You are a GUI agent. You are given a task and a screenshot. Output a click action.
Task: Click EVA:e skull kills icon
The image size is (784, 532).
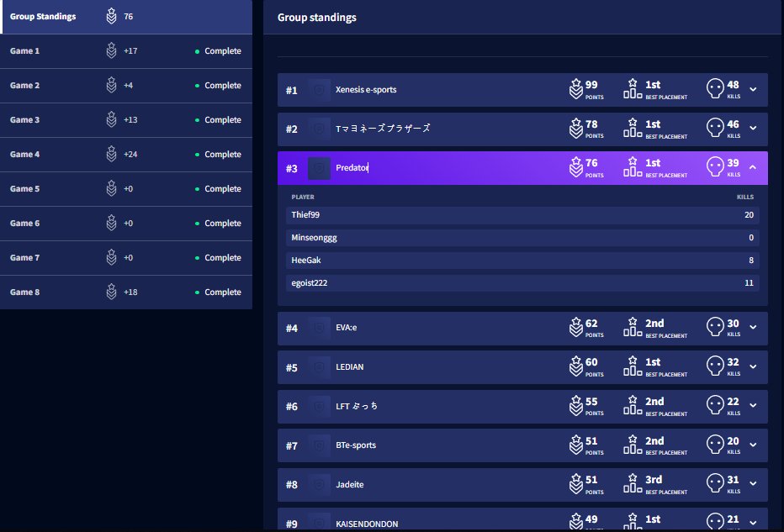pyautogui.click(x=715, y=327)
